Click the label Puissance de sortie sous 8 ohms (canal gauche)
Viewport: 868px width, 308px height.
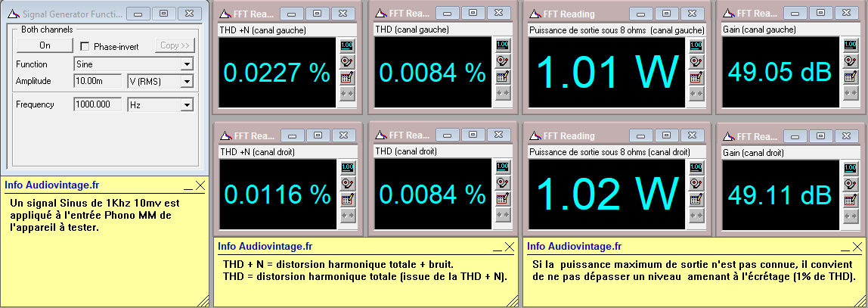pos(617,30)
